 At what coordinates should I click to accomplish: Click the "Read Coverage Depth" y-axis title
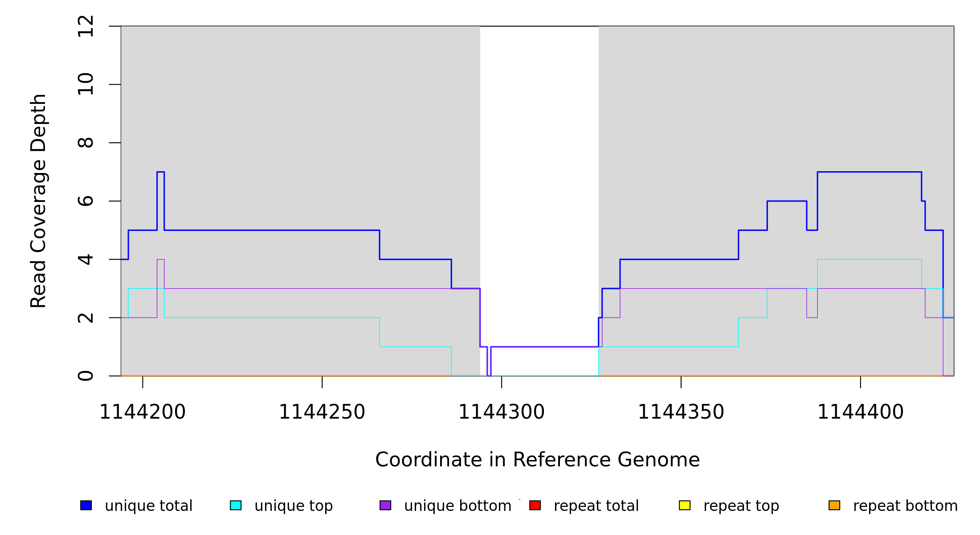[38, 201]
